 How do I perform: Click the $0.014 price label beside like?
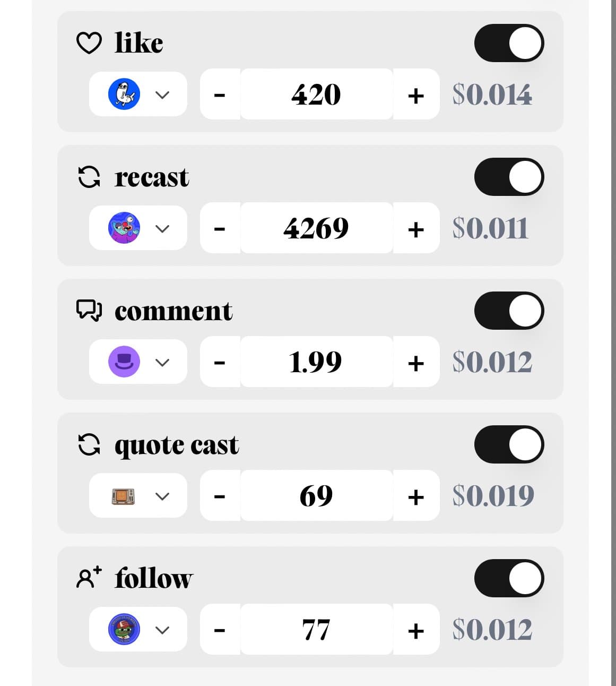tap(493, 94)
